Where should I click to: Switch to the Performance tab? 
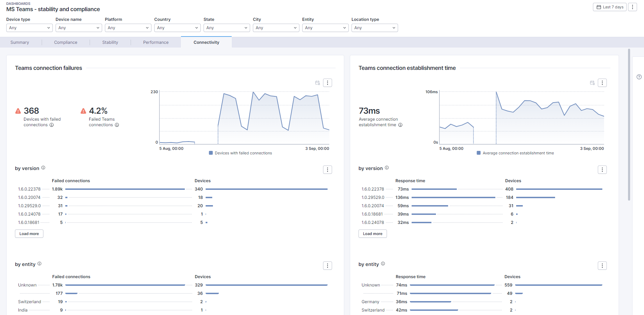[156, 42]
